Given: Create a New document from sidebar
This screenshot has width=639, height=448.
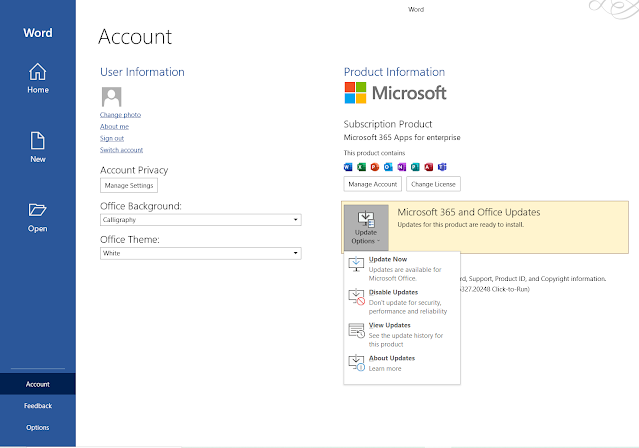Looking at the screenshot, I should coord(37,148).
